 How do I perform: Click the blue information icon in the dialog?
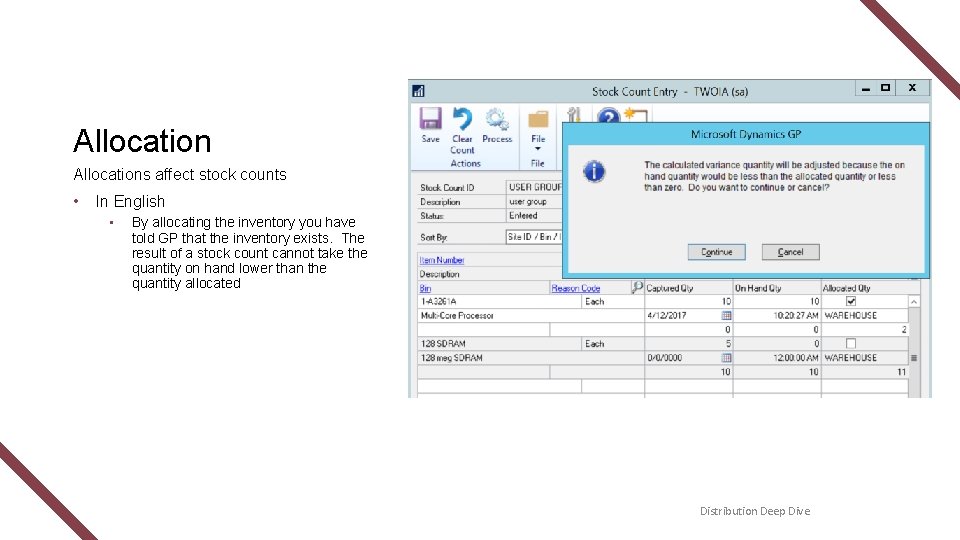click(594, 171)
